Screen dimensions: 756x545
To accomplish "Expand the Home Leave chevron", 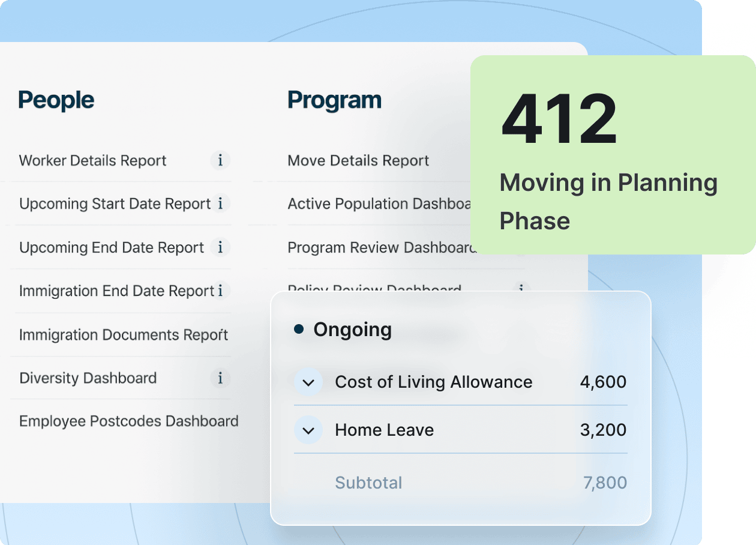I will click(x=308, y=430).
